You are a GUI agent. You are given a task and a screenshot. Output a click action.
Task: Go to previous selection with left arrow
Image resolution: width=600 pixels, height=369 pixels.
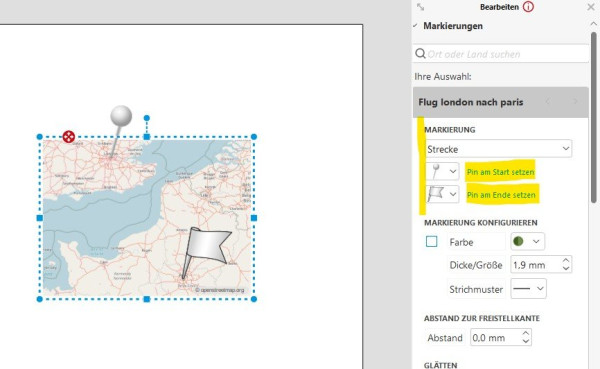click(x=548, y=101)
